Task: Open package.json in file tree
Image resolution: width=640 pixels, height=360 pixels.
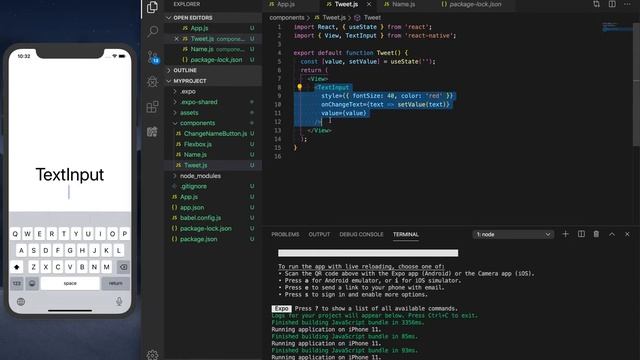Action: coord(213,239)
